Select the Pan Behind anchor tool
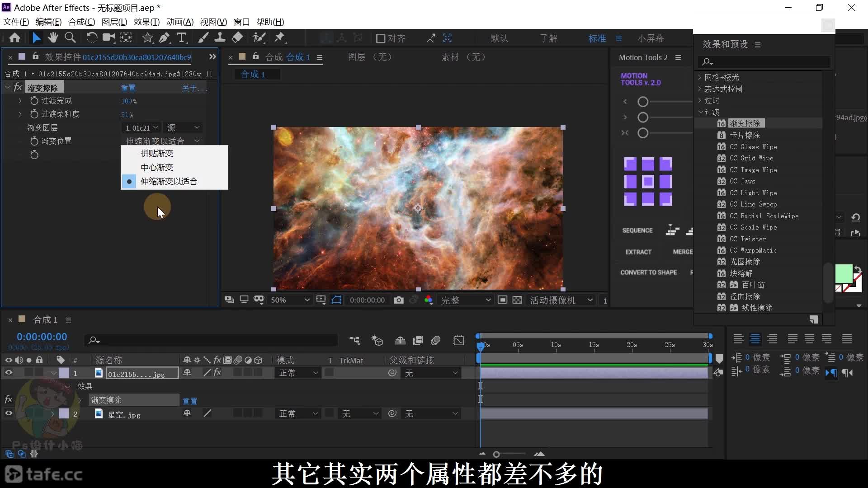 (x=126, y=38)
